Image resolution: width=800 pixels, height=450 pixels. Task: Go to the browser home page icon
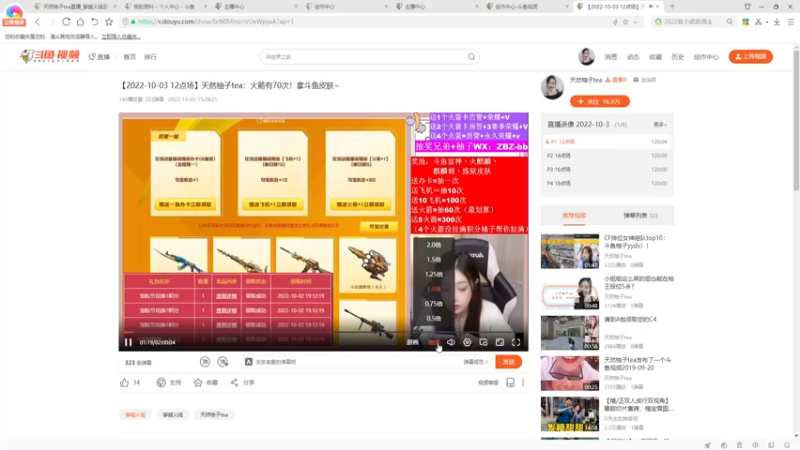pyautogui.click(x=80, y=21)
